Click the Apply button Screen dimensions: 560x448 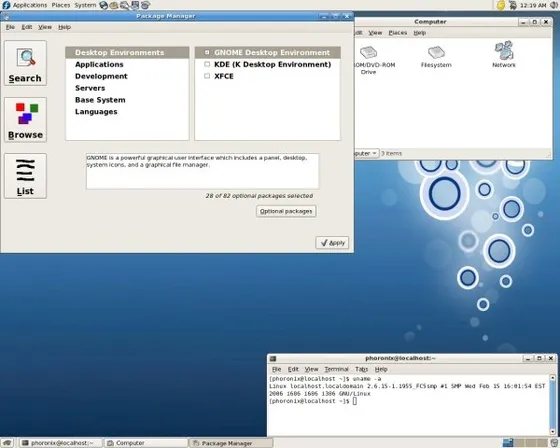pyautogui.click(x=332, y=243)
